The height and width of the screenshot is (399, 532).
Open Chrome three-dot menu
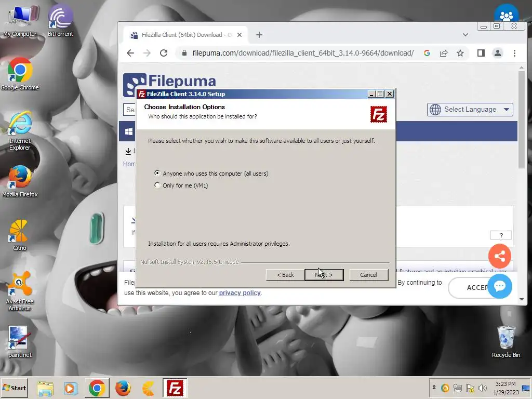click(514, 53)
